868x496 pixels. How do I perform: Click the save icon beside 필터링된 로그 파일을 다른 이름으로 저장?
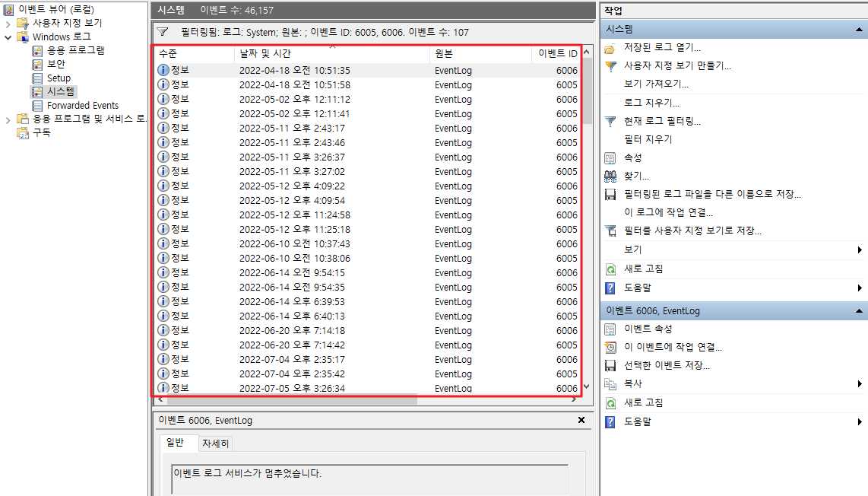(610, 195)
